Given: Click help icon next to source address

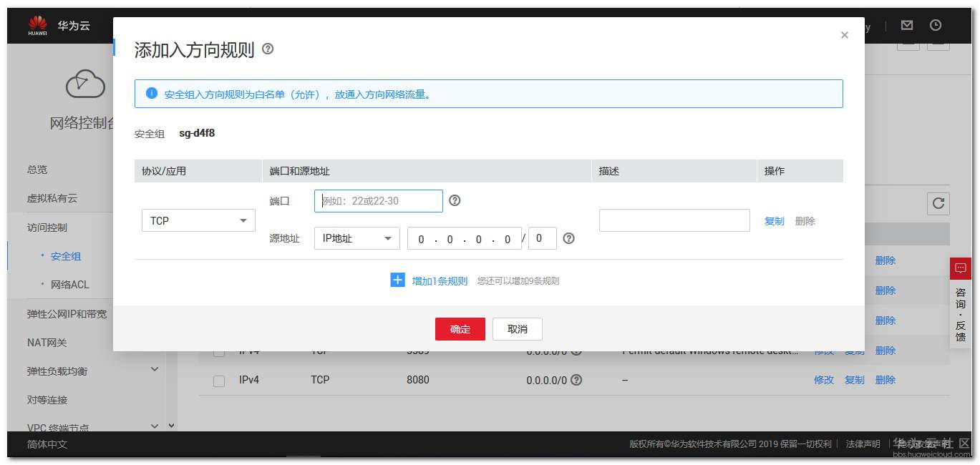Looking at the screenshot, I should click(x=569, y=238).
